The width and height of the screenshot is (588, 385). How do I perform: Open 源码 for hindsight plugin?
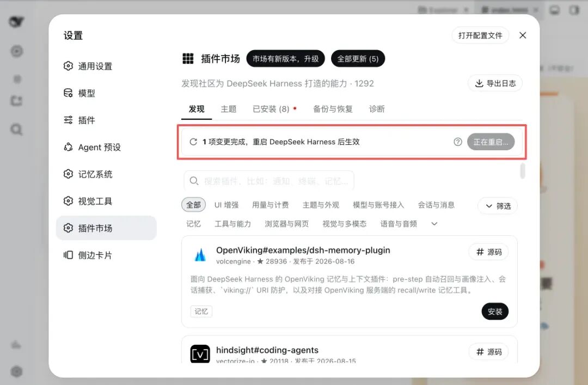click(488, 352)
